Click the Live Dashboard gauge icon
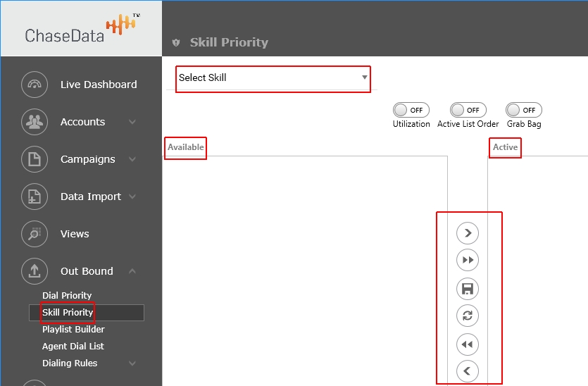The width and height of the screenshot is (588, 386). click(35, 85)
